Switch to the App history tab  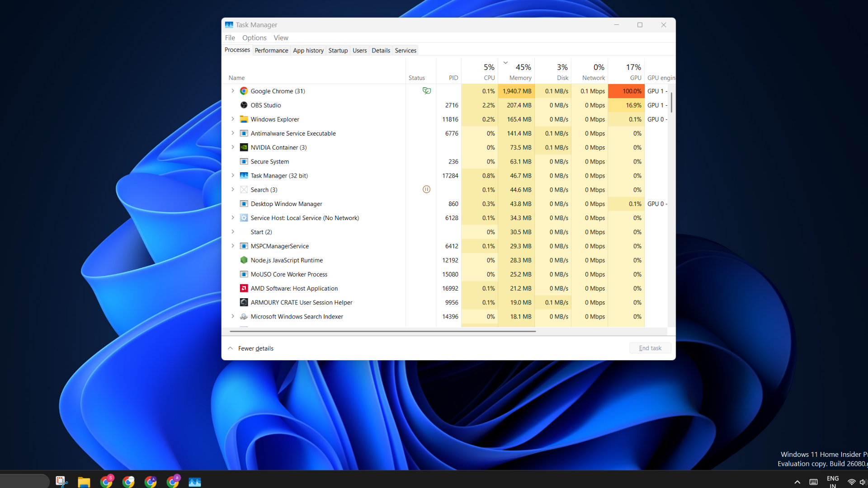308,50
